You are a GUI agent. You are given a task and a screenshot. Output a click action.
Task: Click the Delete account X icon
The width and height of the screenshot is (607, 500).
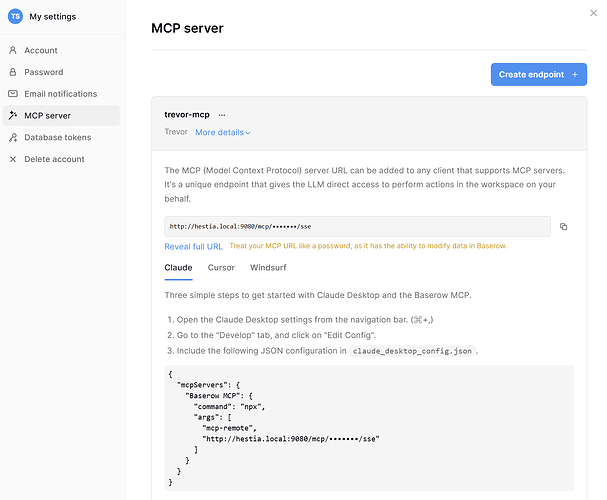click(x=13, y=159)
